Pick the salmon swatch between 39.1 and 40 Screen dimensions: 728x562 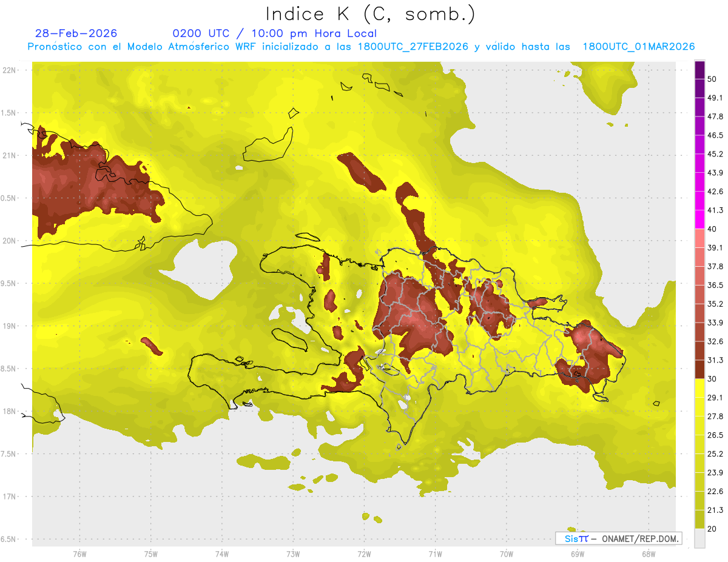tap(699, 238)
